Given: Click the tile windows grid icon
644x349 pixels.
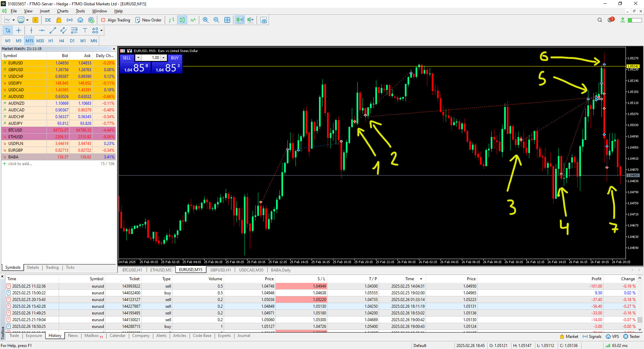Looking at the screenshot, I should (227, 20).
